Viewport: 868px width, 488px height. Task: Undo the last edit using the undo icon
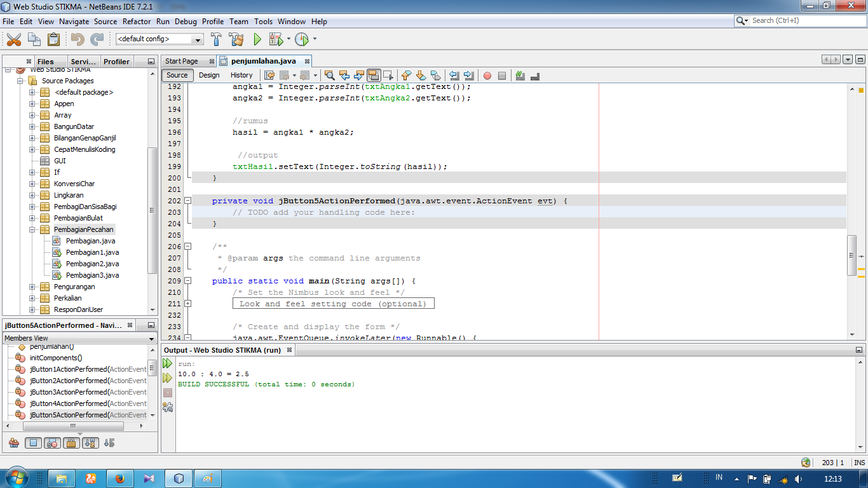tap(79, 39)
